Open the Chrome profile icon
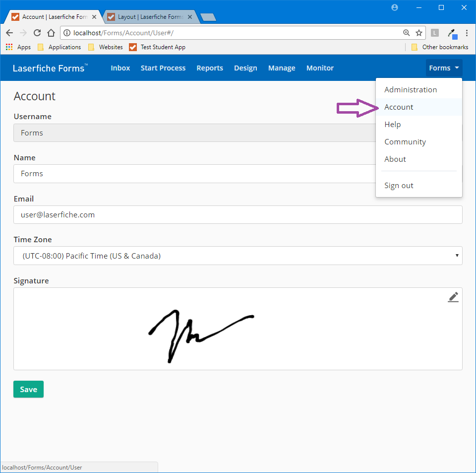476x473 pixels. pyautogui.click(x=395, y=7)
